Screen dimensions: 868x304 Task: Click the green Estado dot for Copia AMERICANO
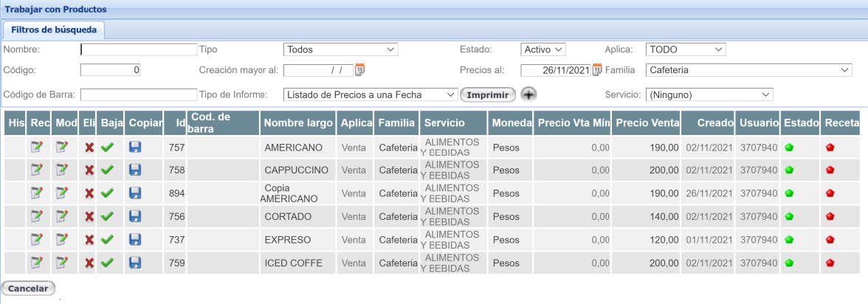tap(790, 193)
